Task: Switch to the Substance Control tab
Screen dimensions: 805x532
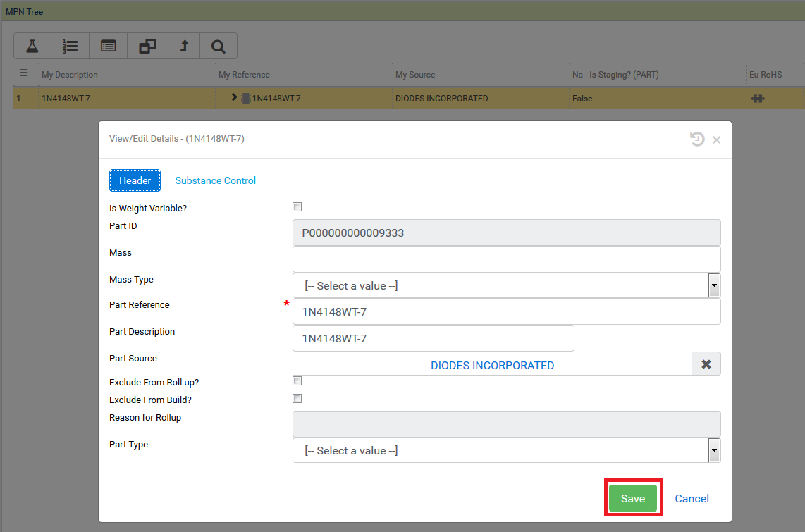Action: [x=215, y=180]
